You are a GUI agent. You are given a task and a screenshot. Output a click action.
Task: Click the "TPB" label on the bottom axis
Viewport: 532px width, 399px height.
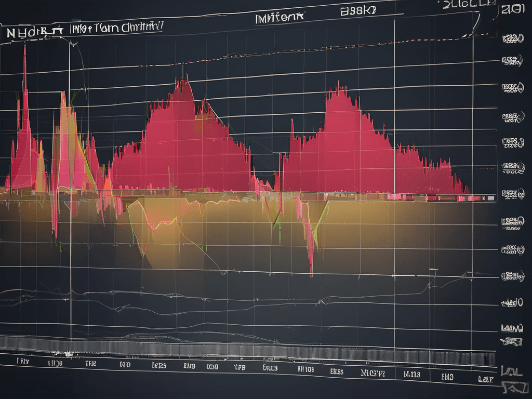click(x=240, y=366)
